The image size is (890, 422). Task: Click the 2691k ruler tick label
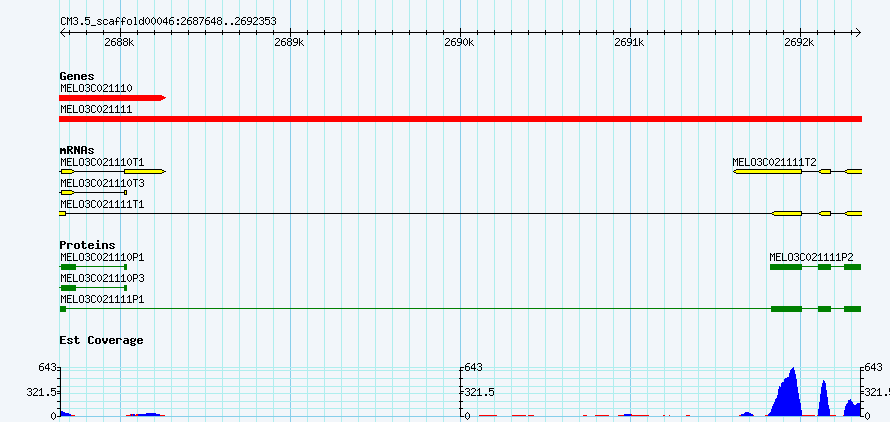coord(629,42)
